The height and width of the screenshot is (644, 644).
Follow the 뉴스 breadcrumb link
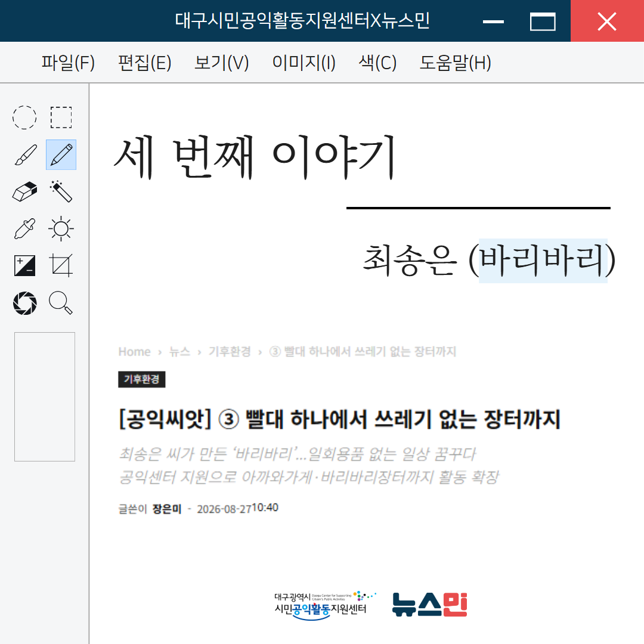[x=179, y=352]
